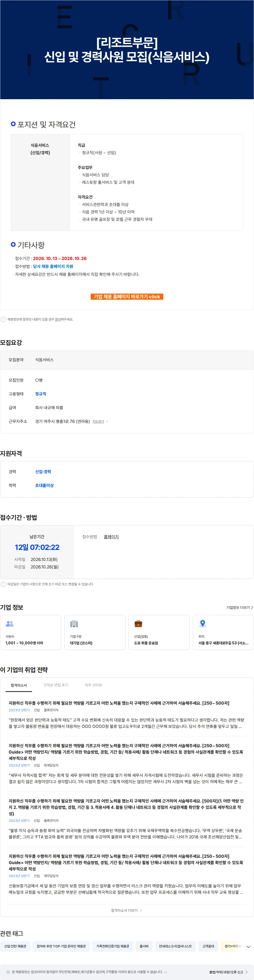The height and width of the screenshot is (980, 254).
Task: Click the chevron after 불법/허위/과장/오류 신고
Action: pyautogui.click(x=246, y=972)
